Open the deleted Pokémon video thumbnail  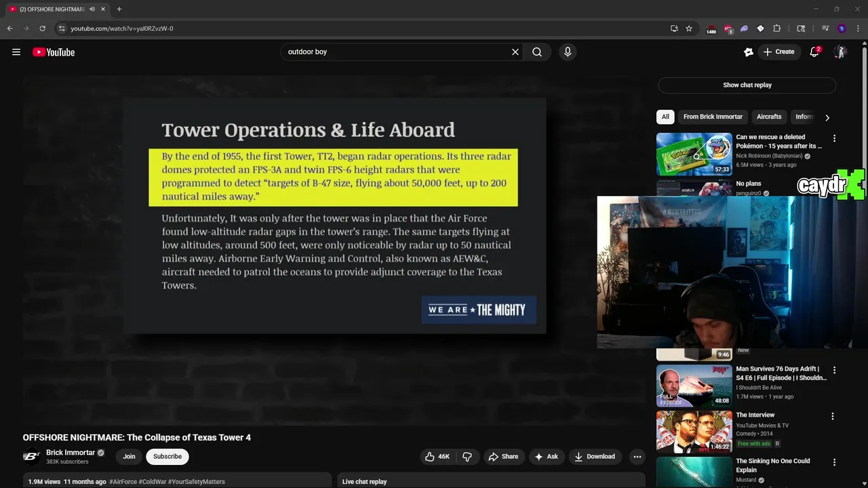click(694, 154)
